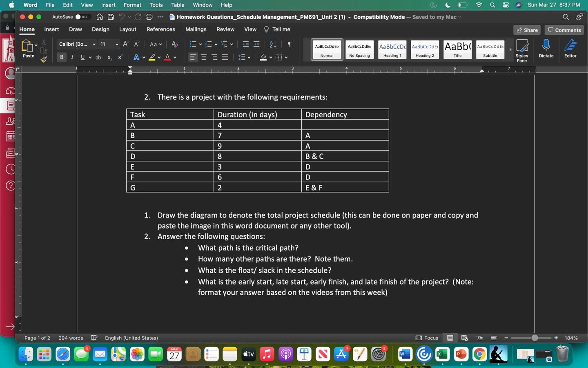Viewport: 588px width, 368px height.
Task: Apply center alignment
Action: point(203,57)
